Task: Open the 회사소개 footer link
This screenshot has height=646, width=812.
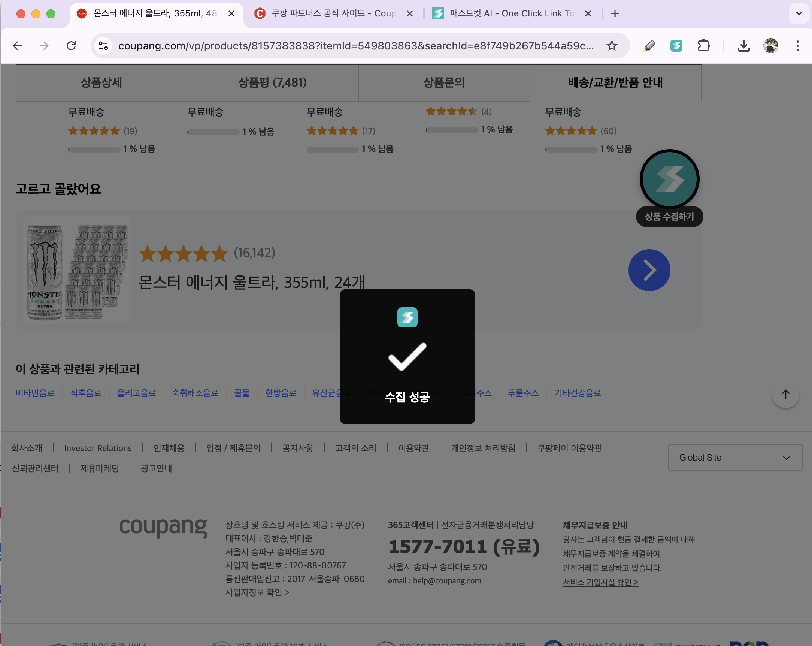Action: [x=27, y=448]
